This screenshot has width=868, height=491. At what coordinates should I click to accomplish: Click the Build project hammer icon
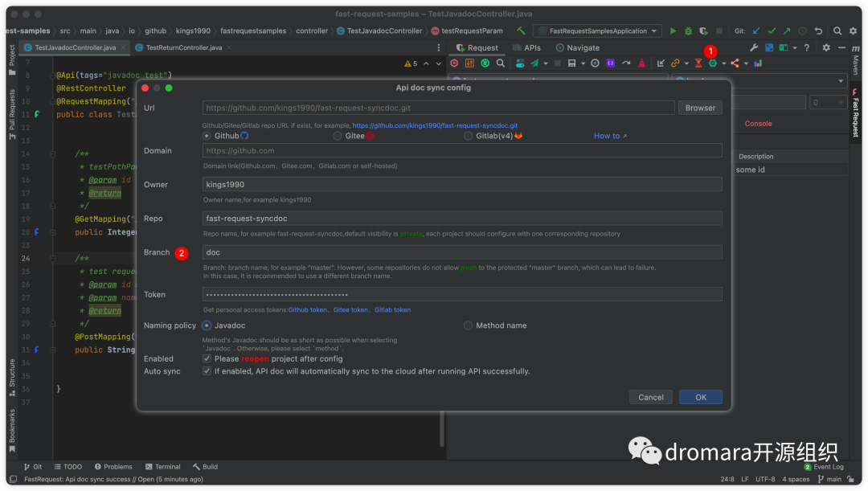521,31
